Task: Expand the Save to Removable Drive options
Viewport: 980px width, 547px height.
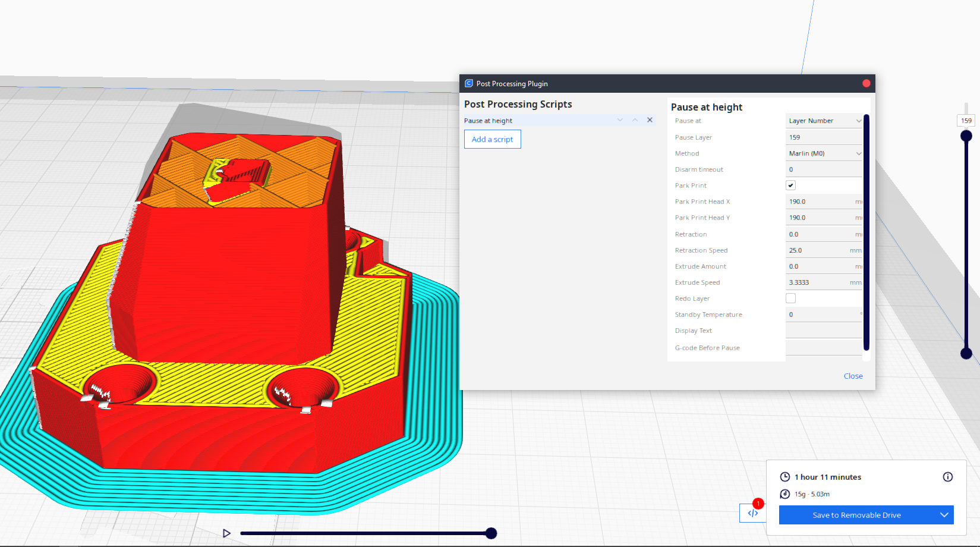Action: (944, 515)
